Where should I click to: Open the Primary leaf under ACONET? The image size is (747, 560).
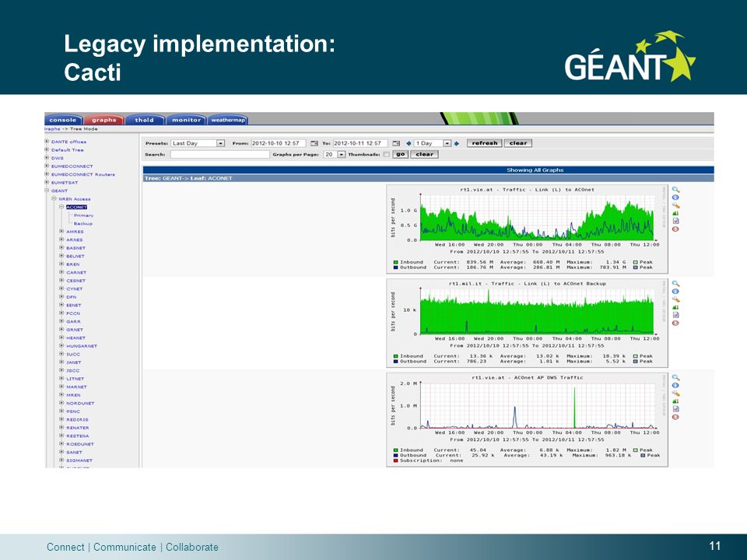(x=83, y=215)
